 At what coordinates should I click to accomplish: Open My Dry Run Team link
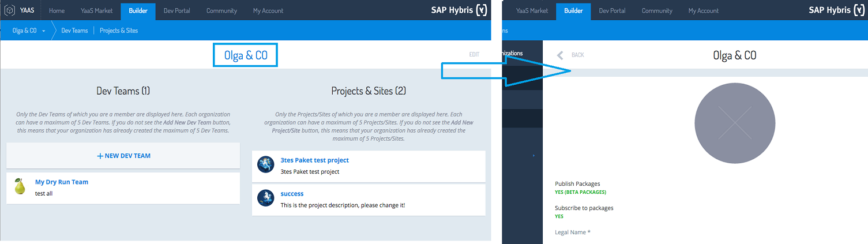tap(62, 182)
